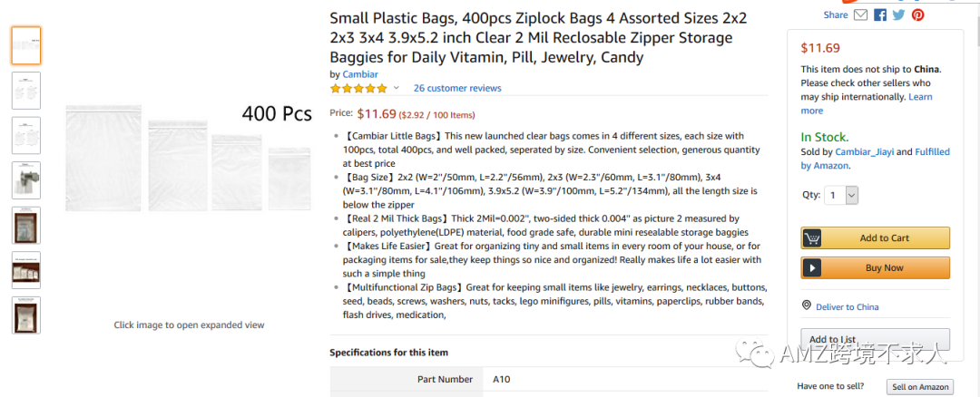
Task: Open the Add to List dropdown
Action: coord(875,339)
